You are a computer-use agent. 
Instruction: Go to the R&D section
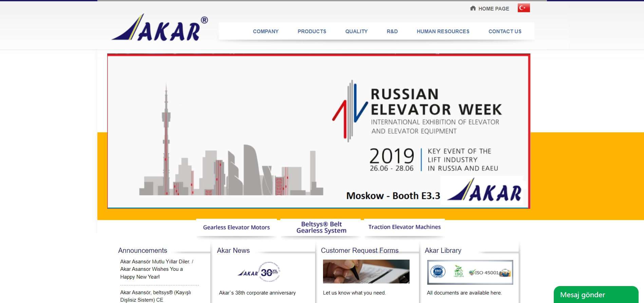pos(392,31)
